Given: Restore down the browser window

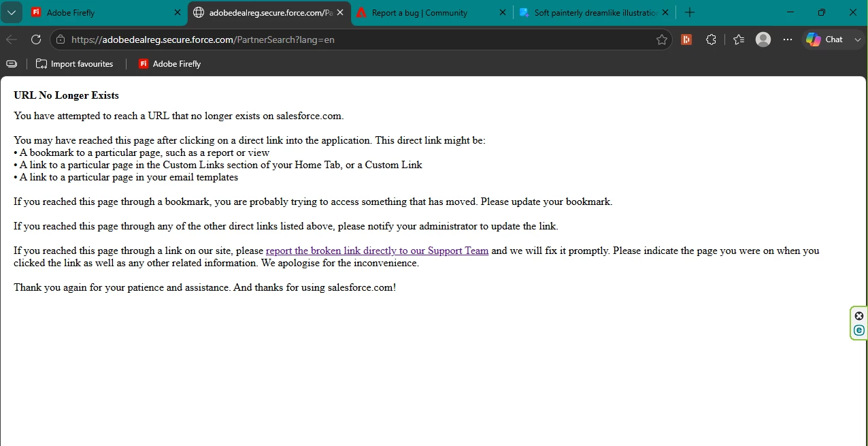Looking at the screenshot, I should coord(822,12).
